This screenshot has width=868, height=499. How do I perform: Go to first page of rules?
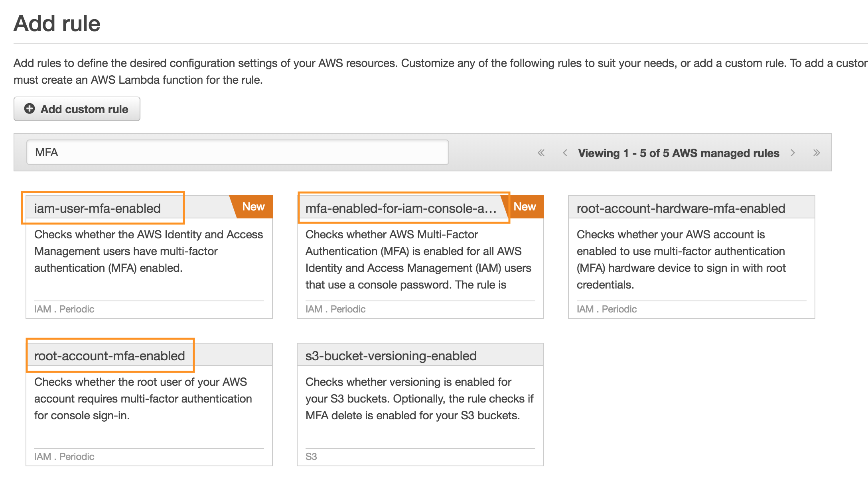point(541,153)
